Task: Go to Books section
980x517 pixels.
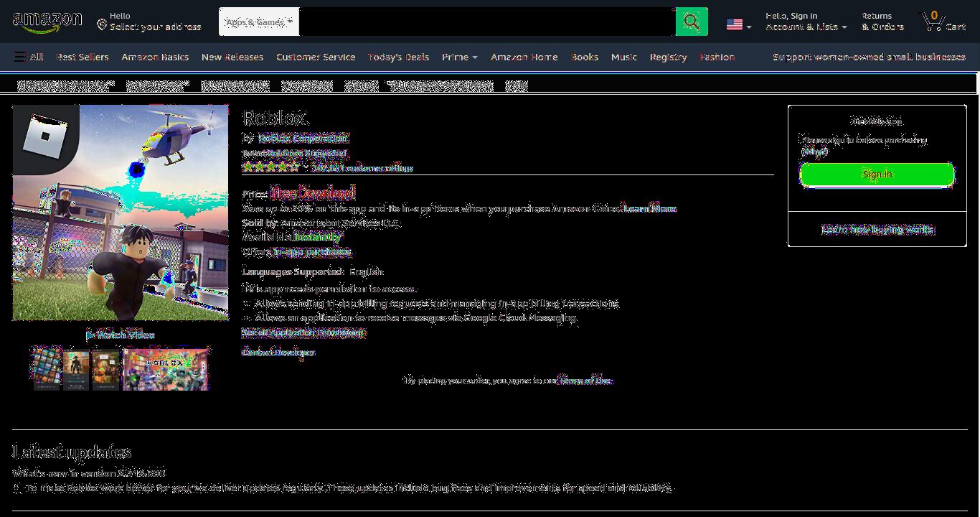Action: [x=585, y=57]
